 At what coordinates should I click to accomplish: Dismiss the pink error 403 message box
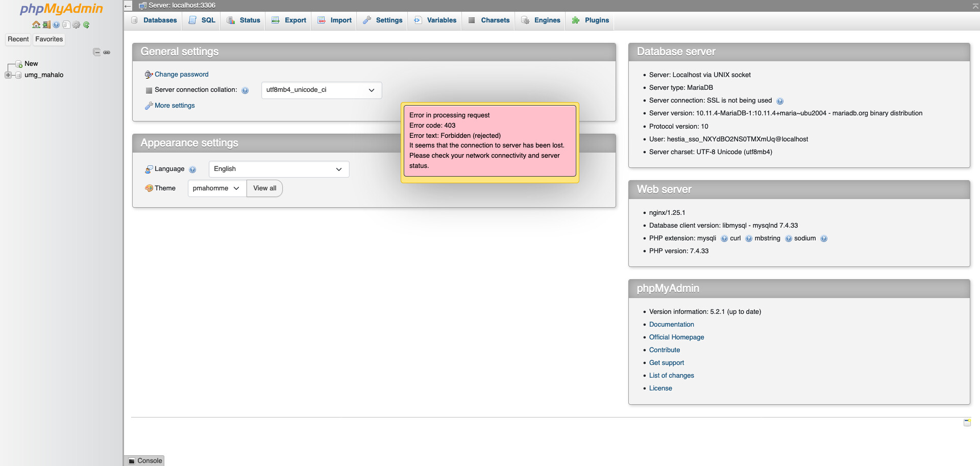click(490, 141)
